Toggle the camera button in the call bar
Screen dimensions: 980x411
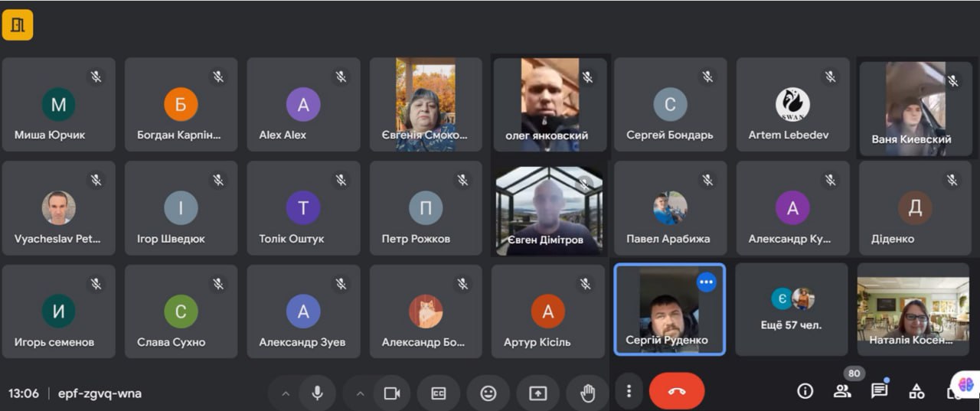[x=392, y=393]
